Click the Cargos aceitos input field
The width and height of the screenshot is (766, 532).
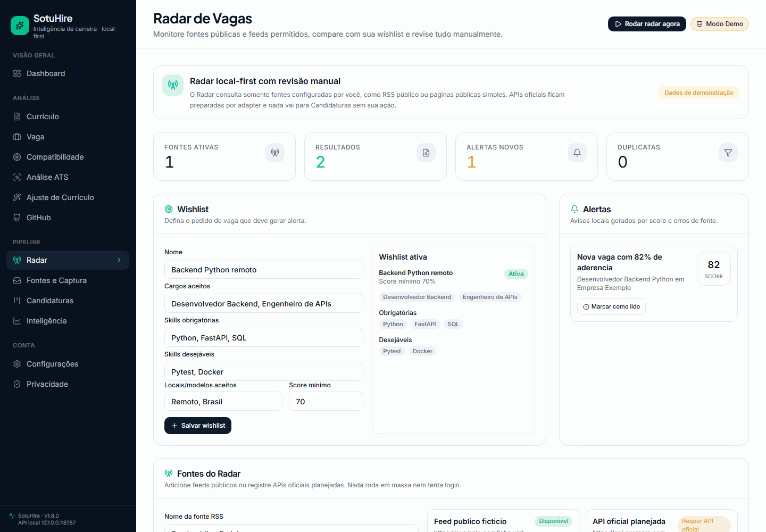pyautogui.click(x=264, y=304)
